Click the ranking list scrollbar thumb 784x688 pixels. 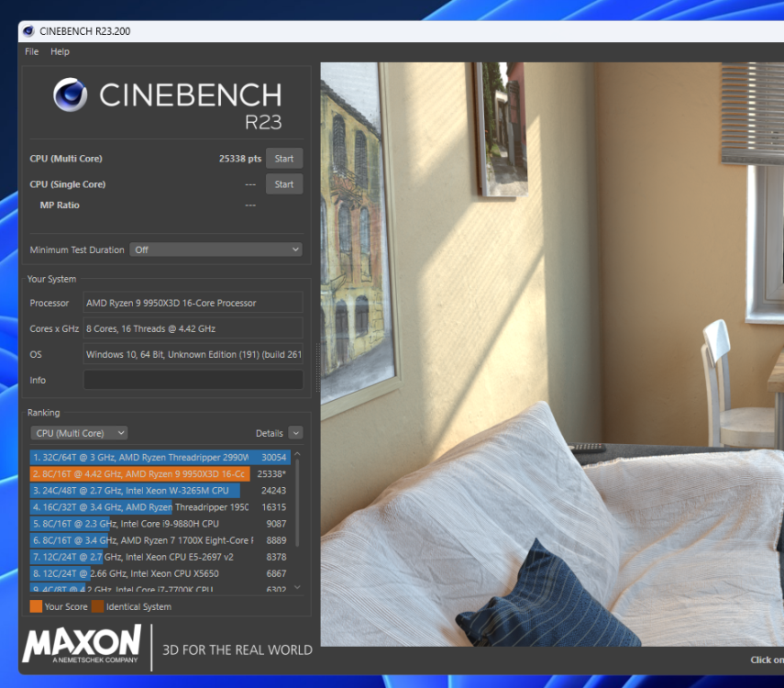(x=297, y=503)
